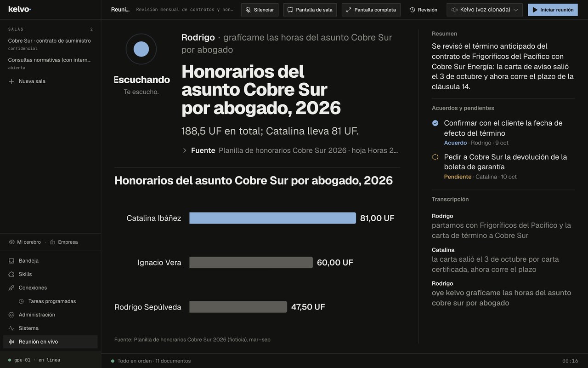Click the building icon next to Empresa

pyautogui.click(x=53, y=242)
